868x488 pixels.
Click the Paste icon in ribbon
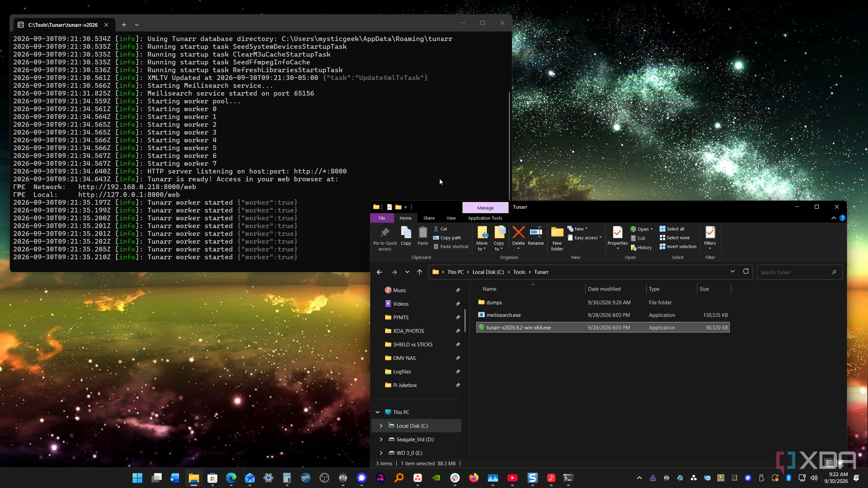(423, 233)
